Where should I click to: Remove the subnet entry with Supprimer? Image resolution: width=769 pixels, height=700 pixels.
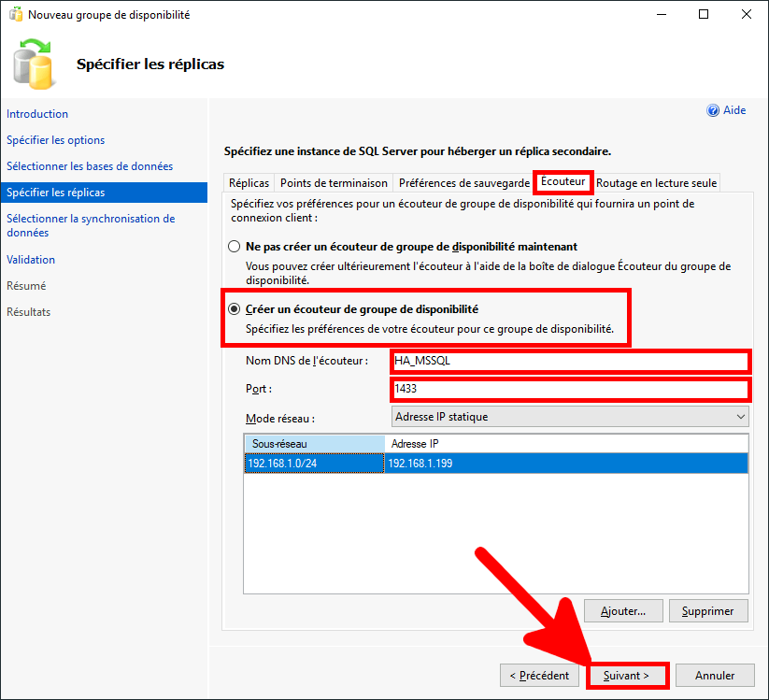[707, 611]
